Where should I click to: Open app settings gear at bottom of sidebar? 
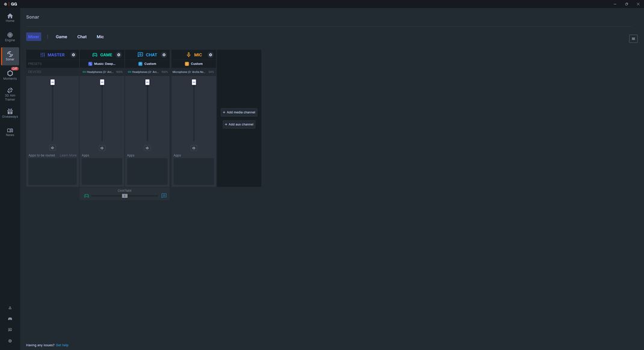[x=10, y=341]
